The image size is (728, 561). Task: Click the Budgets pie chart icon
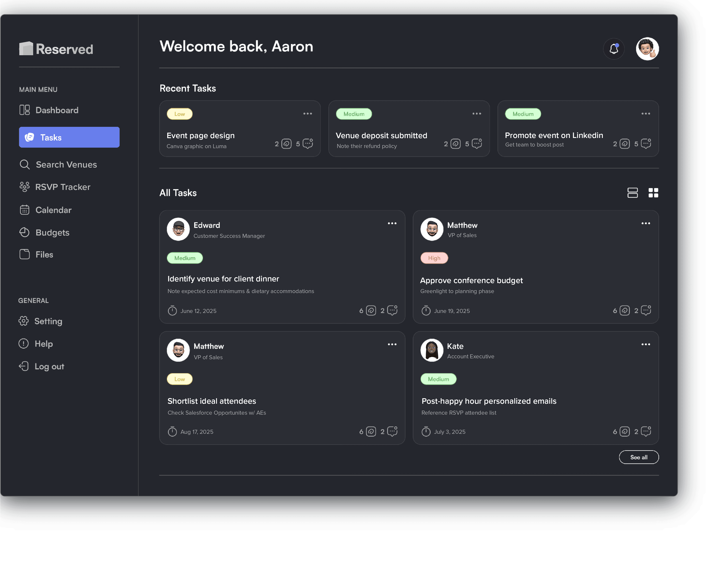pos(25,232)
